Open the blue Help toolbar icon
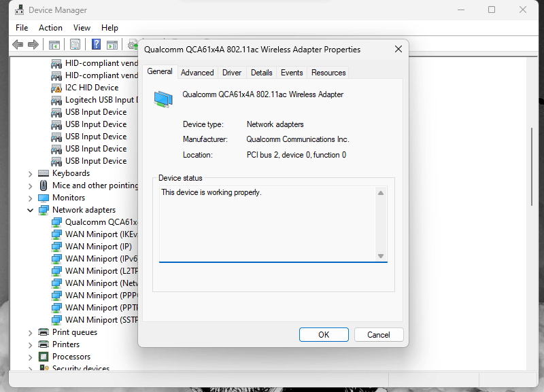The height and width of the screenshot is (392, 544). (96, 44)
